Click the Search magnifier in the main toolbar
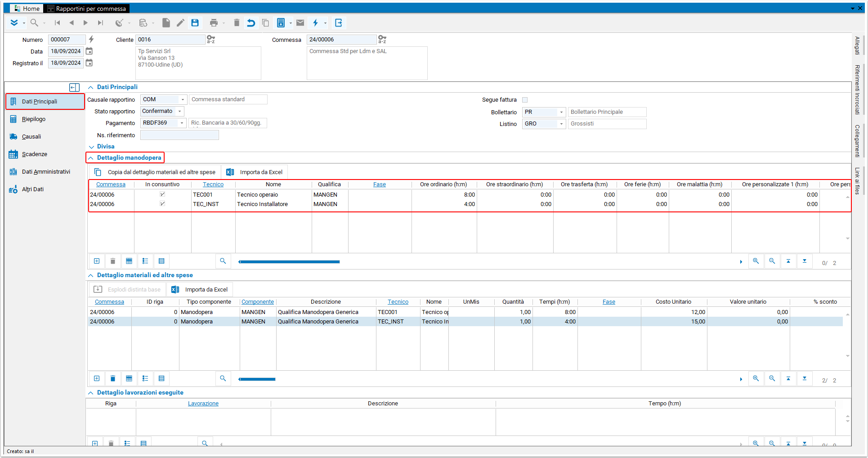 [34, 22]
